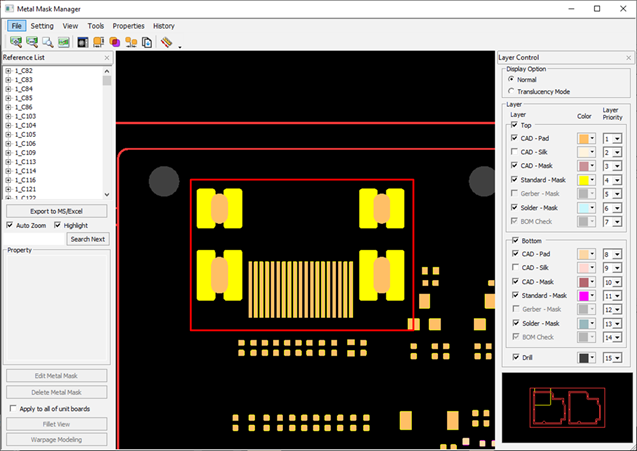Select the zoom window magnifier tool
This screenshot has height=451, width=637.
click(x=47, y=43)
